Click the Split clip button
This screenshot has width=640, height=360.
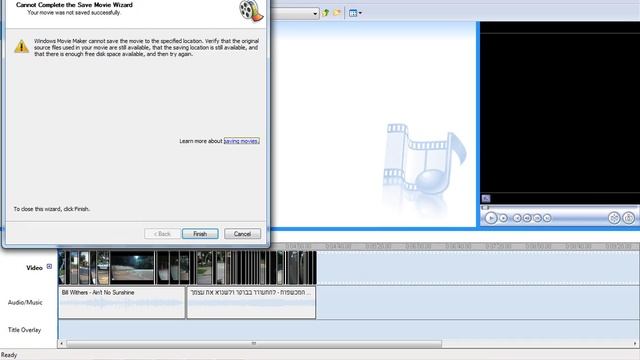coord(614,218)
